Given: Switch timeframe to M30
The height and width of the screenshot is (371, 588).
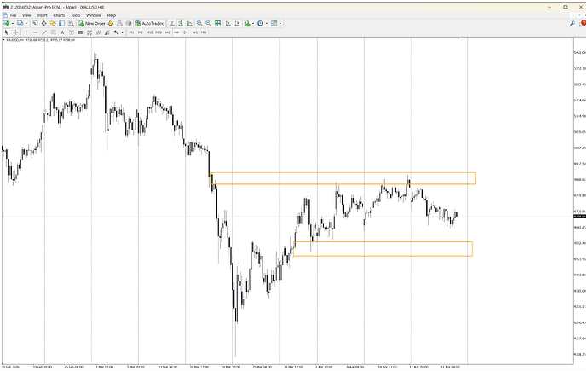Looking at the screenshot, I should pyautogui.click(x=159, y=32).
